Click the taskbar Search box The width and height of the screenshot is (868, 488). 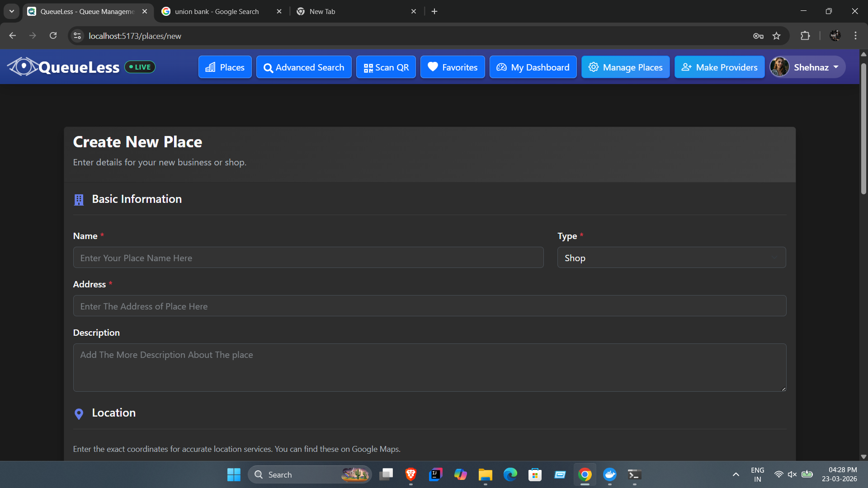[310, 474]
